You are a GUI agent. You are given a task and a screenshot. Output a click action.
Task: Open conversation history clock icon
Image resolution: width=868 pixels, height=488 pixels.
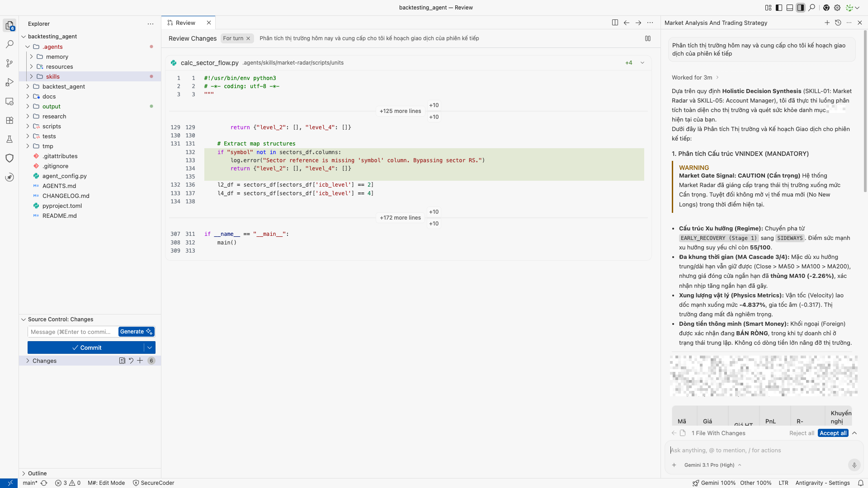coord(838,23)
